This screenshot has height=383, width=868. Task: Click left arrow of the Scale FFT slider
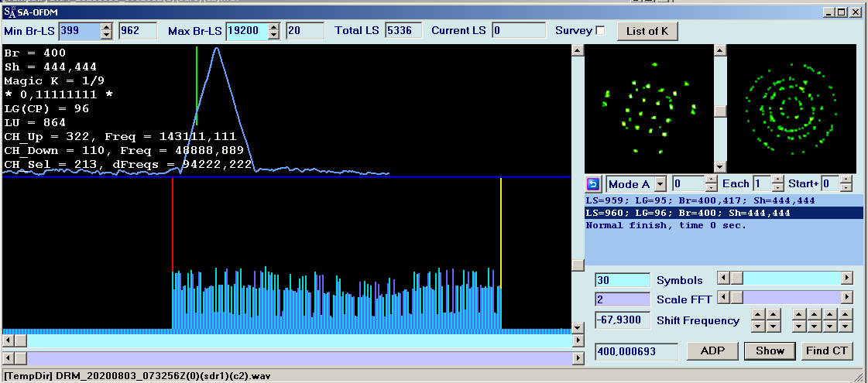coord(723,298)
